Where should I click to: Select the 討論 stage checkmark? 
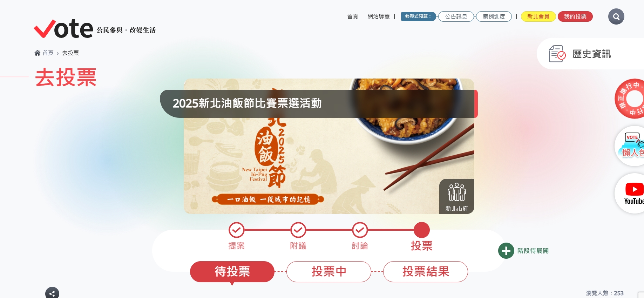360,230
